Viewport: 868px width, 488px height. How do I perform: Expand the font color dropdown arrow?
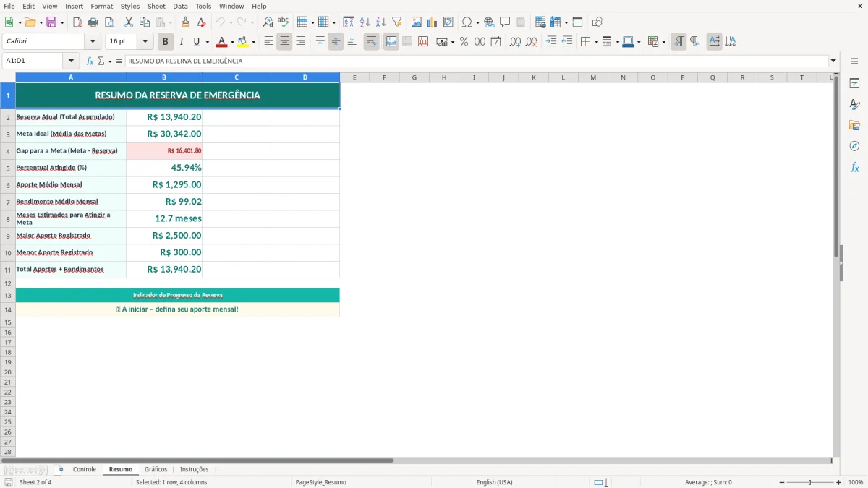coord(232,42)
